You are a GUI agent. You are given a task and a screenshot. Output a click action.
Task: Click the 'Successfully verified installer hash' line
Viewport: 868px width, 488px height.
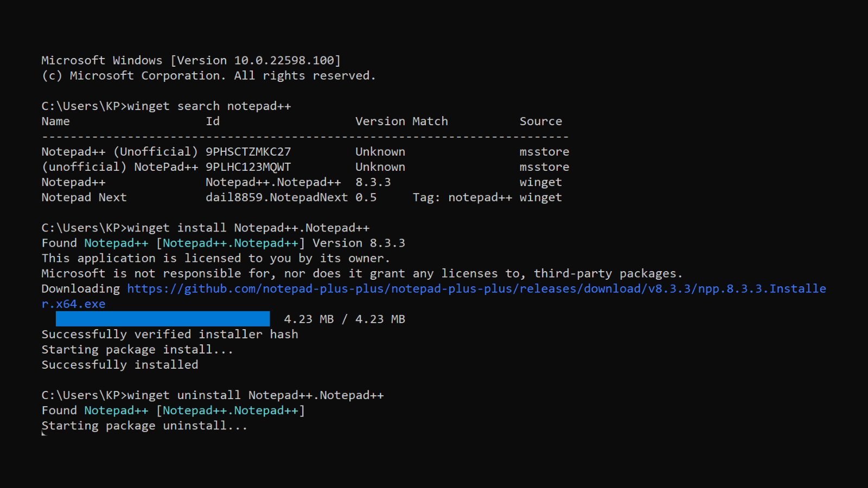click(x=170, y=335)
